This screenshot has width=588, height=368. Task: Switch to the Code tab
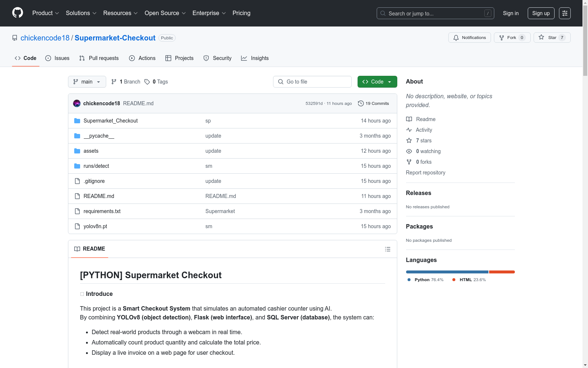coord(26,58)
